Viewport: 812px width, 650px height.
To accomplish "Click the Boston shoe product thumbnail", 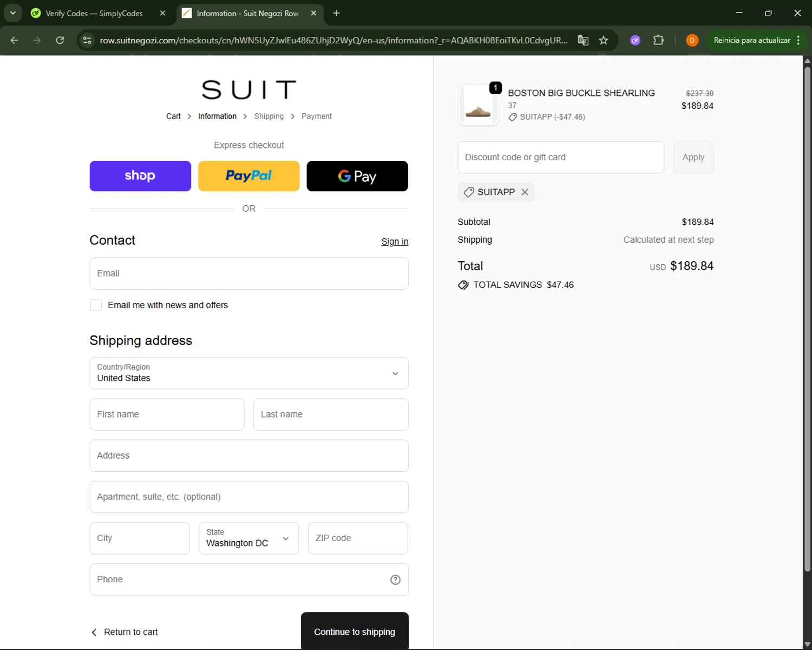I will tap(478, 105).
